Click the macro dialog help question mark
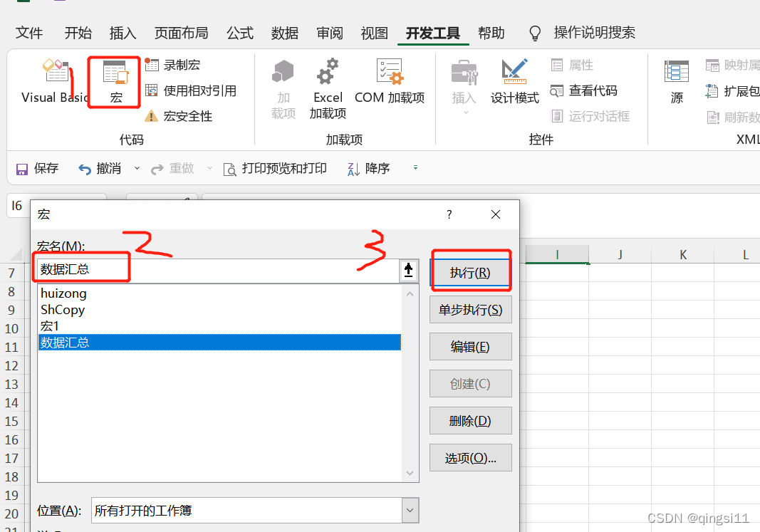This screenshot has height=532, width=760. click(449, 214)
